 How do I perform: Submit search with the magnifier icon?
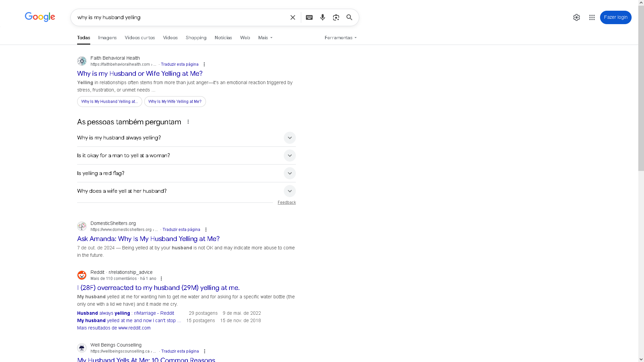[350, 17]
